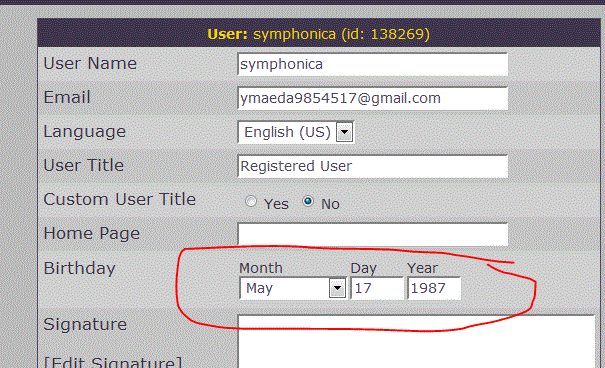Click inside the Signature text area
This screenshot has height=368, width=605.
point(416,342)
